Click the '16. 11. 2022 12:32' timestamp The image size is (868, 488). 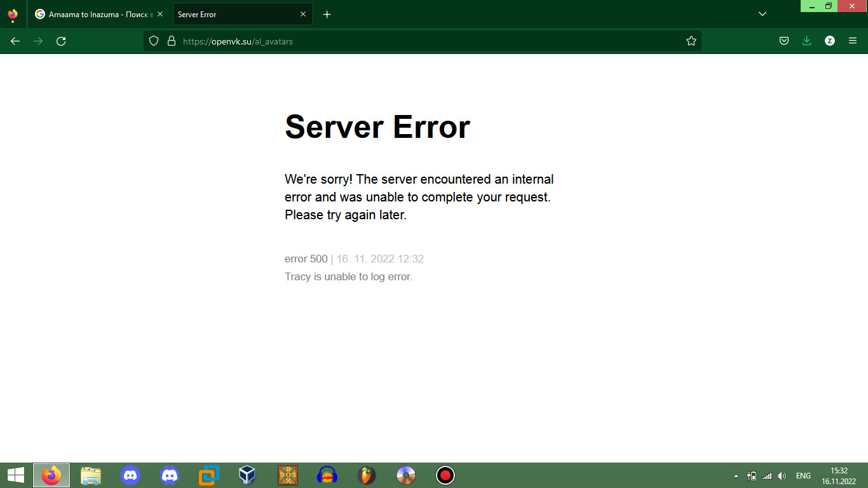tap(380, 259)
